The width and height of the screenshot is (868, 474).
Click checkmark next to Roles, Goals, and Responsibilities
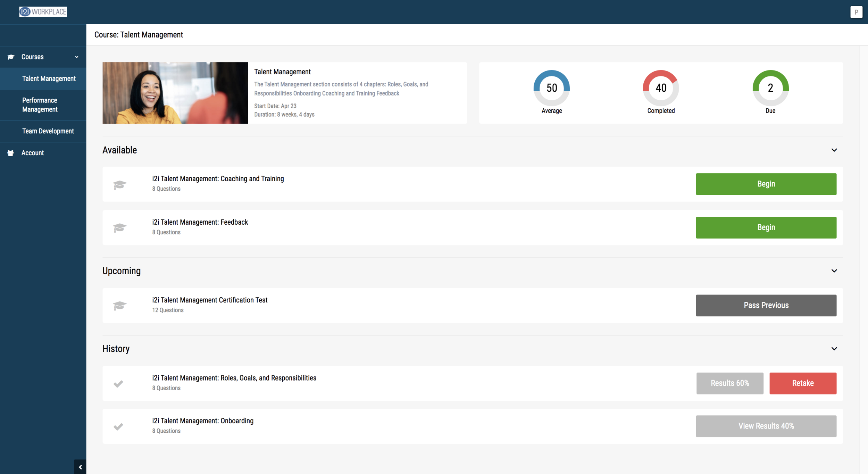click(x=118, y=384)
